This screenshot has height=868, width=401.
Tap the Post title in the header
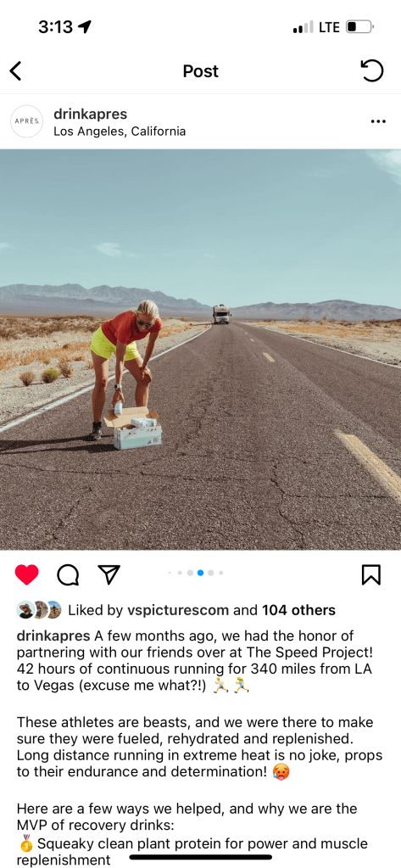click(201, 71)
